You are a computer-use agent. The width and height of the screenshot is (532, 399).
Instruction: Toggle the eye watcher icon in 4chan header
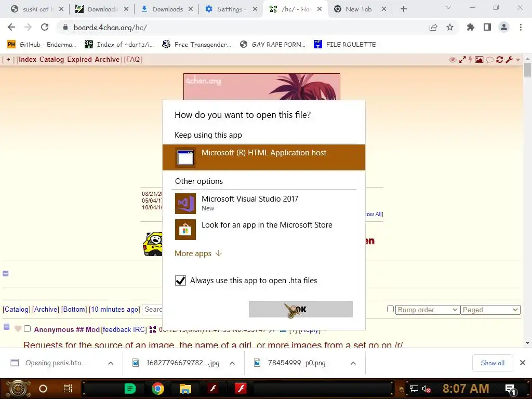(453, 60)
